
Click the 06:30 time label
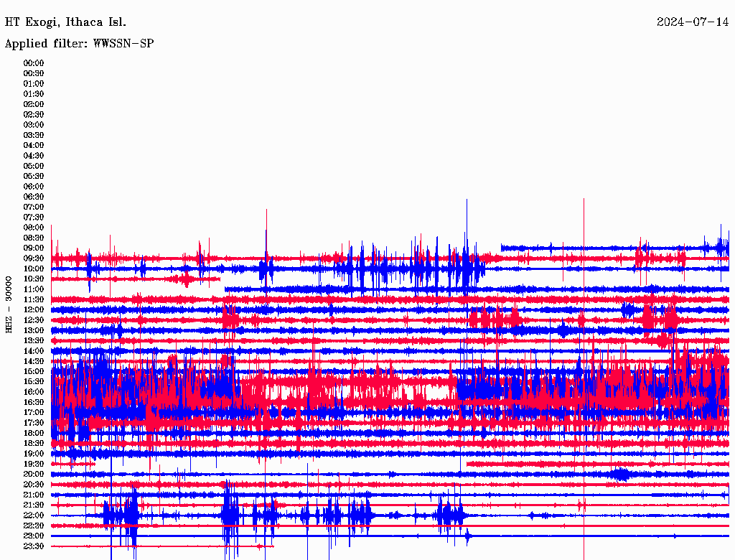click(x=34, y=197)
